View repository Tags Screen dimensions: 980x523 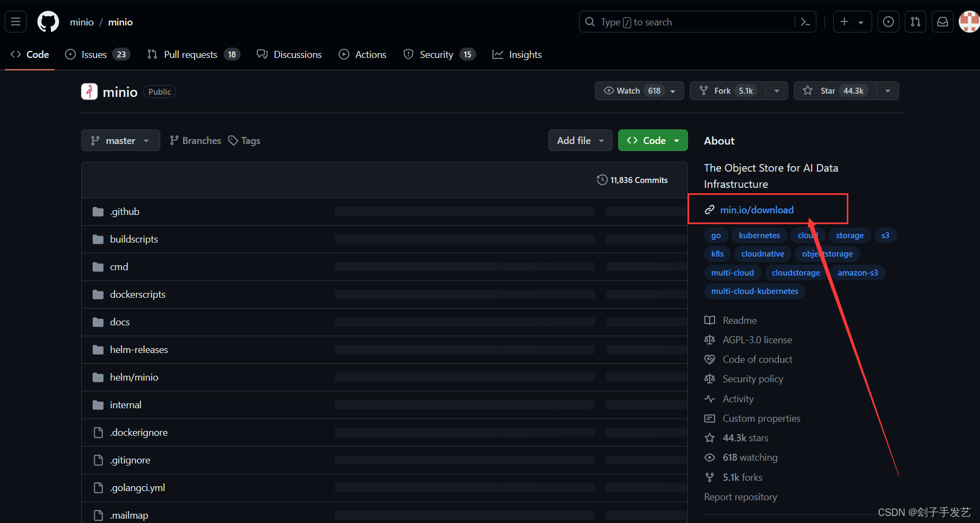point(244,140)
